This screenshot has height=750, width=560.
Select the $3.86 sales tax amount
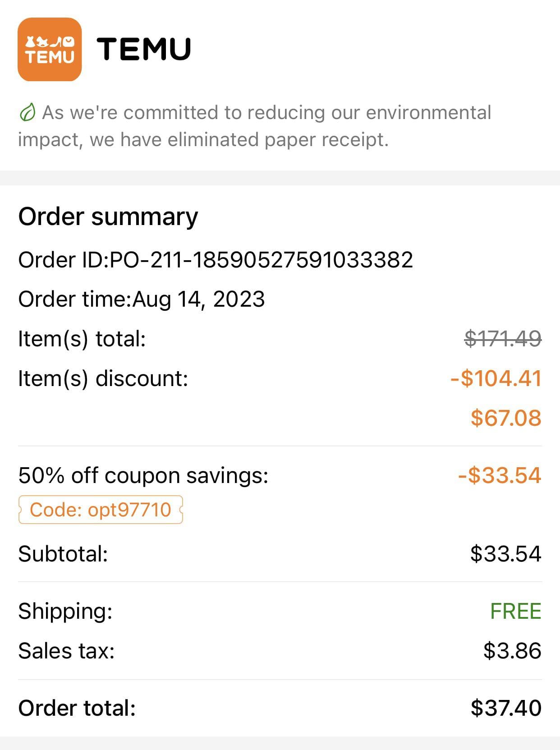click(x=512, y=651)
